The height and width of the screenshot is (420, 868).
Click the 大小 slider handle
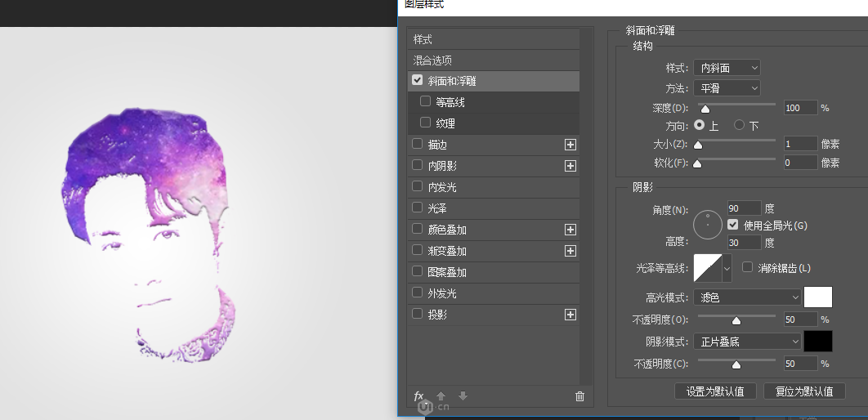pos(698,145)
